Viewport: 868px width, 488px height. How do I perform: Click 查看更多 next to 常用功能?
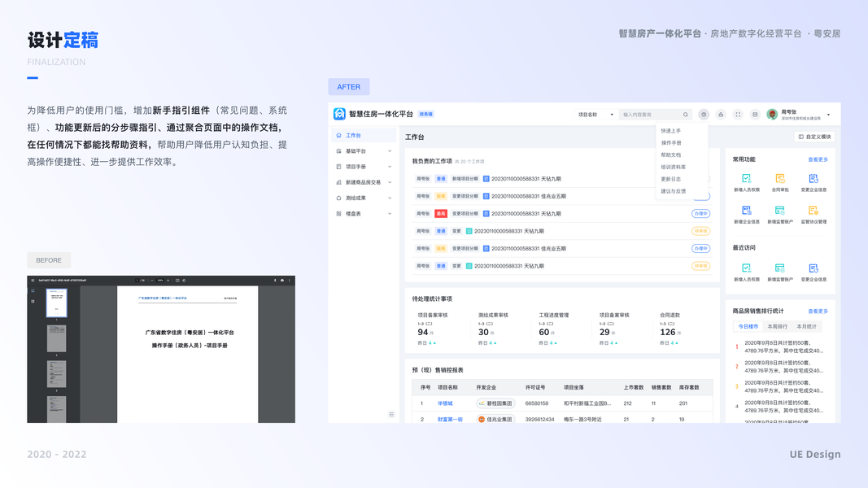pos(818,159)
